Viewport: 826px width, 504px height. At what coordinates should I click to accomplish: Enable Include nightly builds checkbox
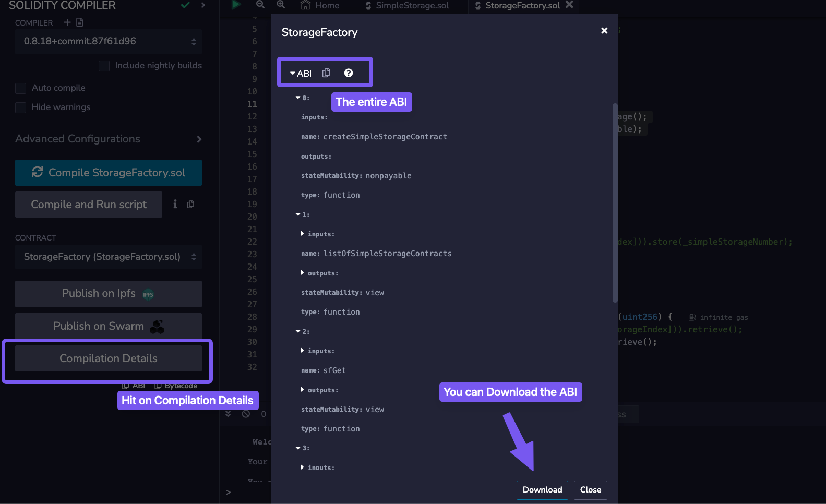pyautogui.click(x=104, y=66)
